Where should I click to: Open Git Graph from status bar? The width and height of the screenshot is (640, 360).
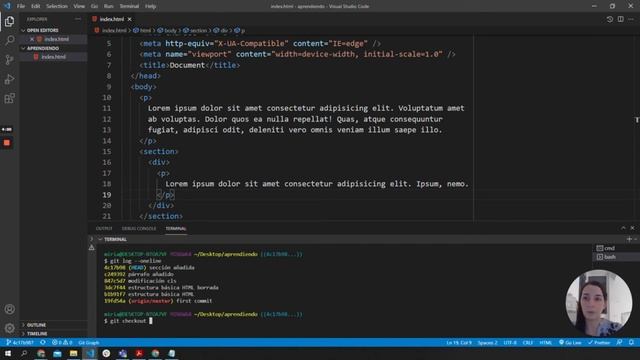point(89,342)
